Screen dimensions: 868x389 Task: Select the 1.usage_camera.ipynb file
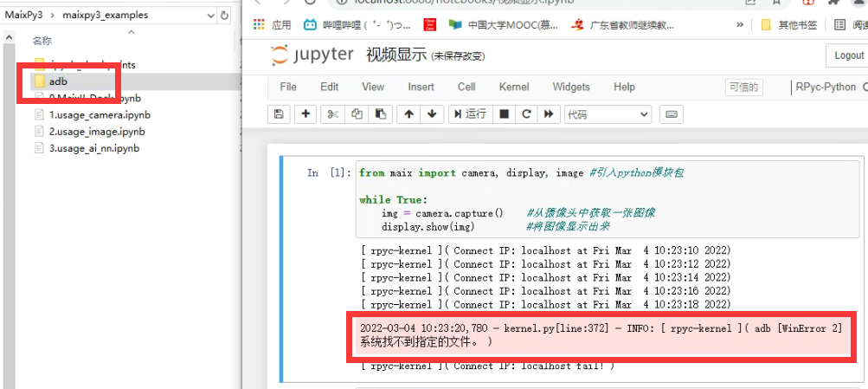pyautogui.click(x=98, y=114)
